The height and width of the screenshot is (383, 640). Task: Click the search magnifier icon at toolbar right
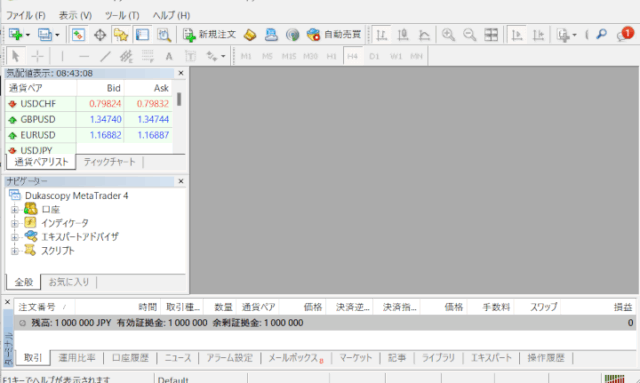[602, 34]
